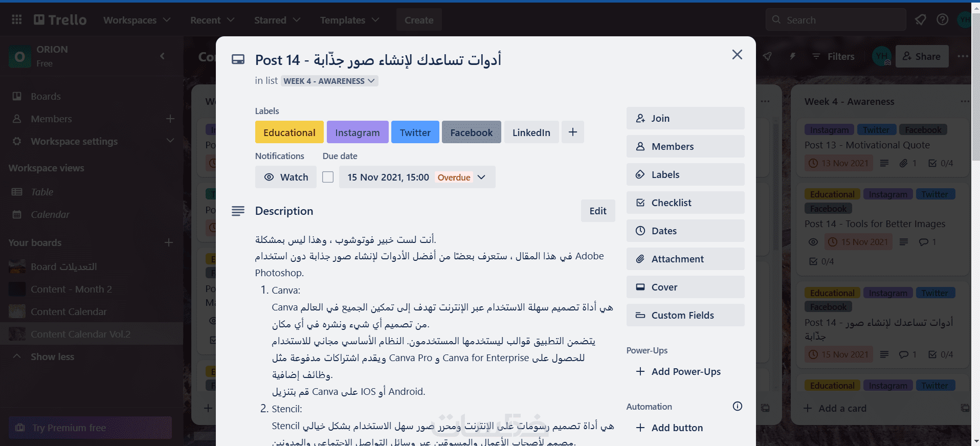Open the due date 15 Nov 2021 dropdown
Viewport: 980px width, 446px height.
pos(417,177)
